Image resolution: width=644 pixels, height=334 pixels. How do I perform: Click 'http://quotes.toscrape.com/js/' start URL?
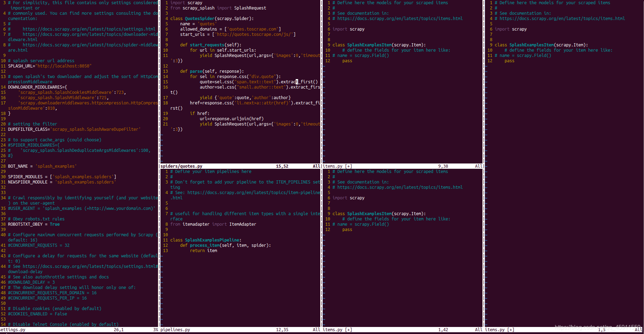[254, 34]
